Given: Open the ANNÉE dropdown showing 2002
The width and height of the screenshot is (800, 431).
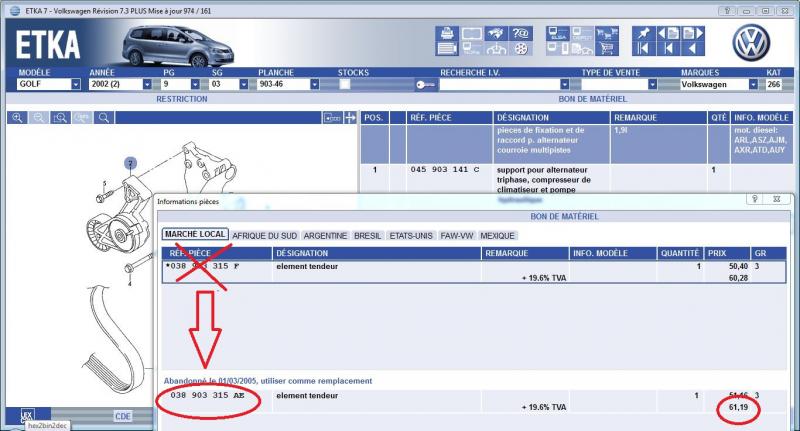Looking at the screenshot, I should (147, 84).
